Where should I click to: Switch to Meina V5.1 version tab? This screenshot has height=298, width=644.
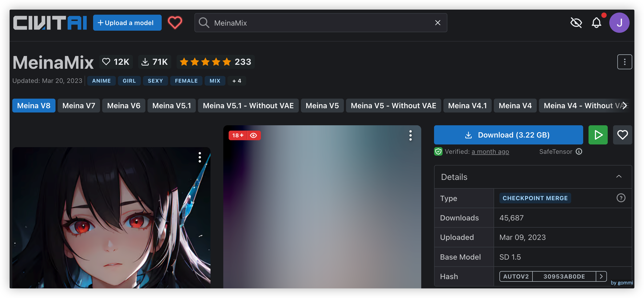(x=172, y=106)
